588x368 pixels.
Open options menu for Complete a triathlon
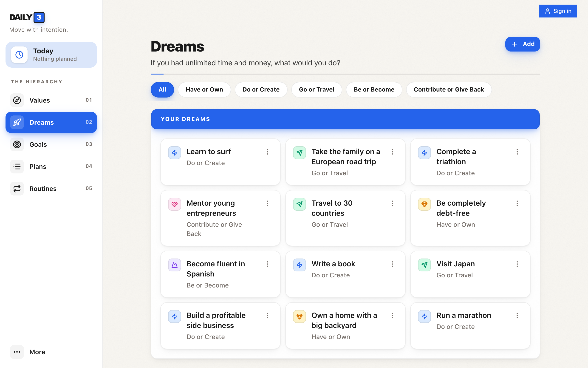point(517,152)
